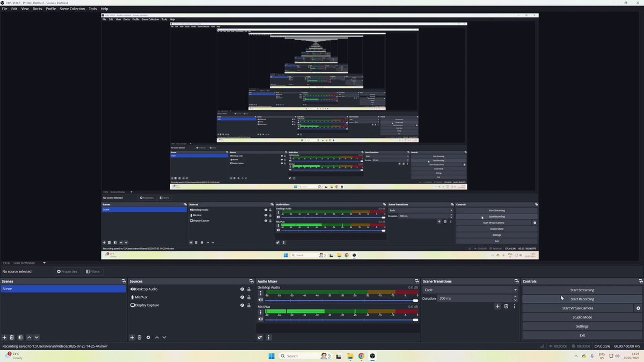Screen dimensions: 644x362
Task: Open advanced audio properties gears icon
Action: pyautogui.click(x=260, y=337)
